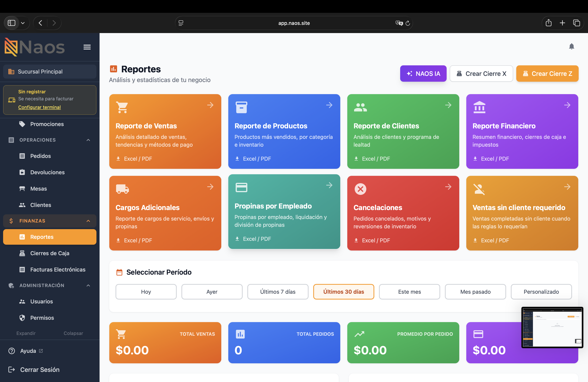This screenshot has width=588, height=382.
Task: Click the download icon in Reporte de Ventas
Action: [118, 159]
